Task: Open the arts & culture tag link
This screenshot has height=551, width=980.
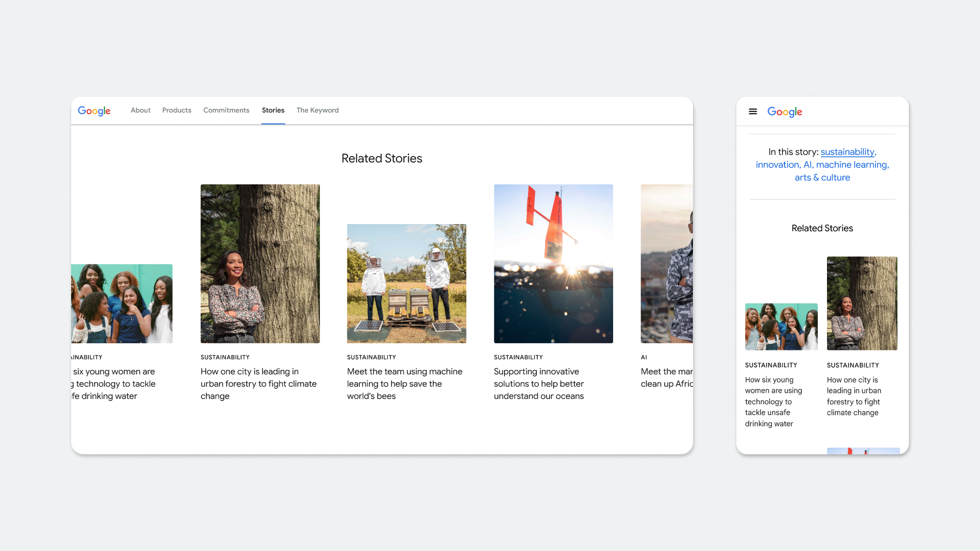Action: [x=822, y=178]
